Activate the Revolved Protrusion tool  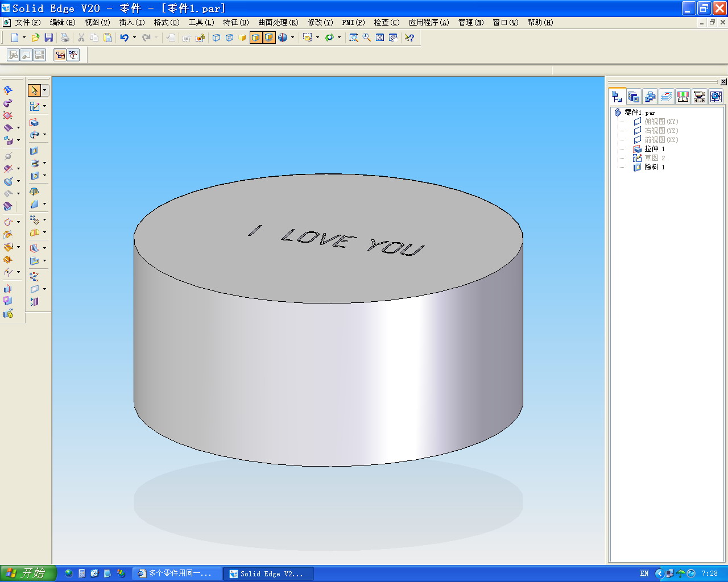(34, 135)
